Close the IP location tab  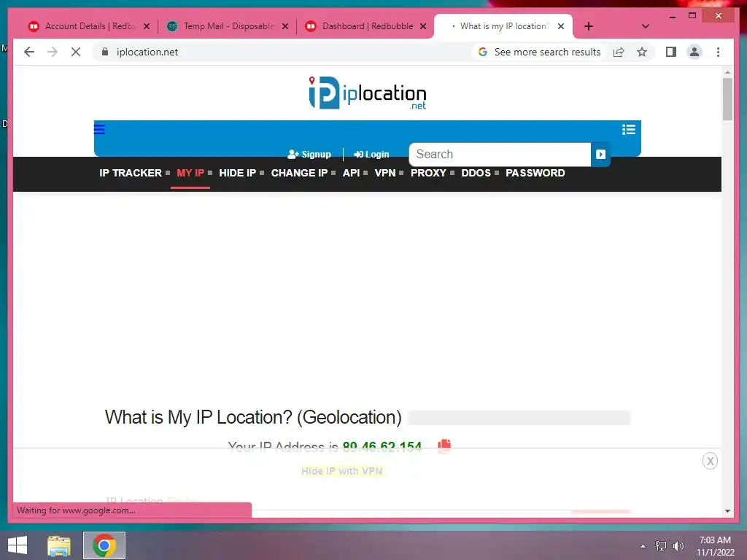tap(561, 26)
